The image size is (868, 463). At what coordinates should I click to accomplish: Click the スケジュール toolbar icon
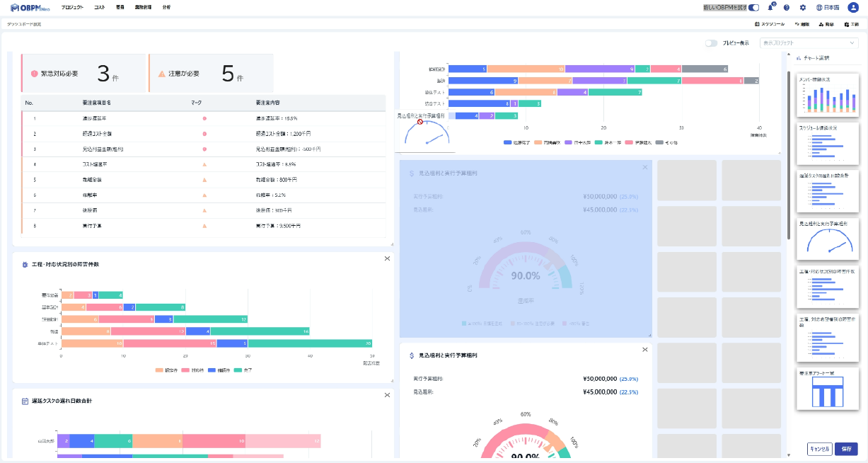(770, 24)
